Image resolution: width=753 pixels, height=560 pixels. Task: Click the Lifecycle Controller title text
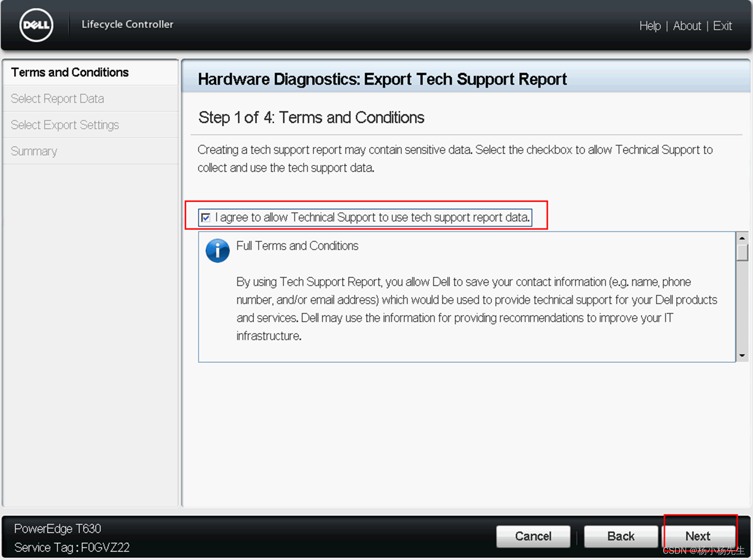click(127, 24)
